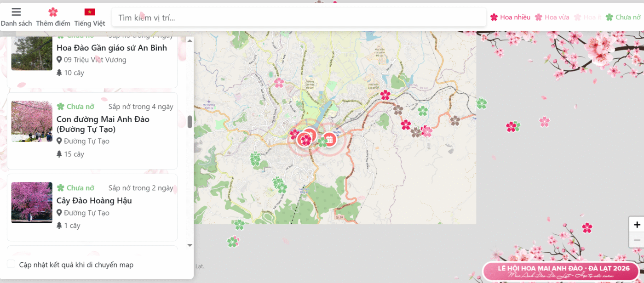644x283 pixels.
Task: Click the list scrollbar up arrow
Action: 190,40
